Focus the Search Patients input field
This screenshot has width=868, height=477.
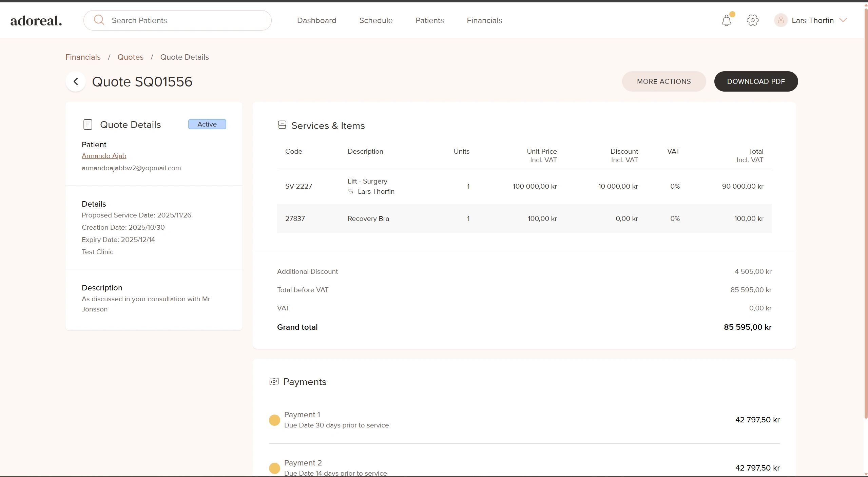click(x=187, y=20)
